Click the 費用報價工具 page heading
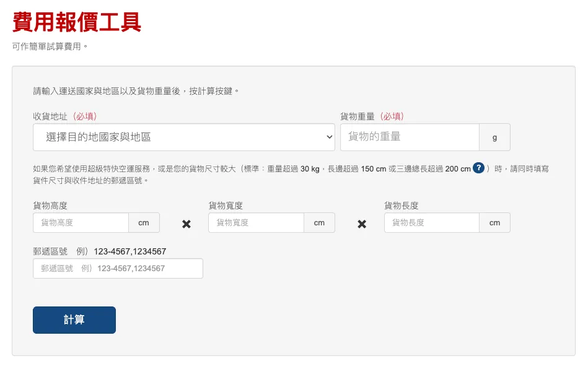The image size is (588, 369). tap(77, 22)
